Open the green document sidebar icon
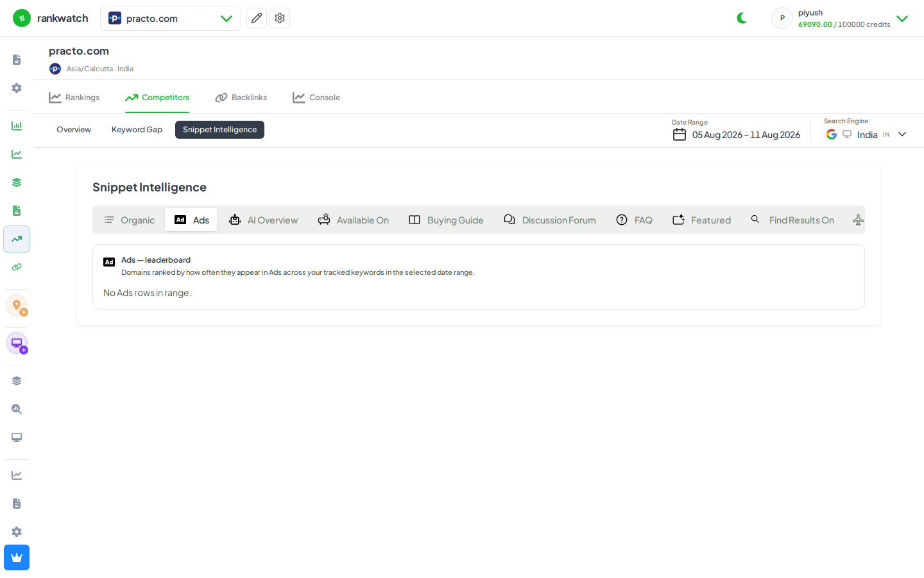The image size is (924, 578). click(x=17, y=211)
